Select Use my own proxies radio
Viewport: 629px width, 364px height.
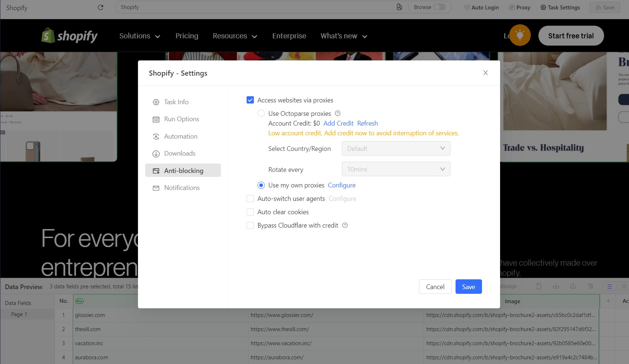point(261,185)
